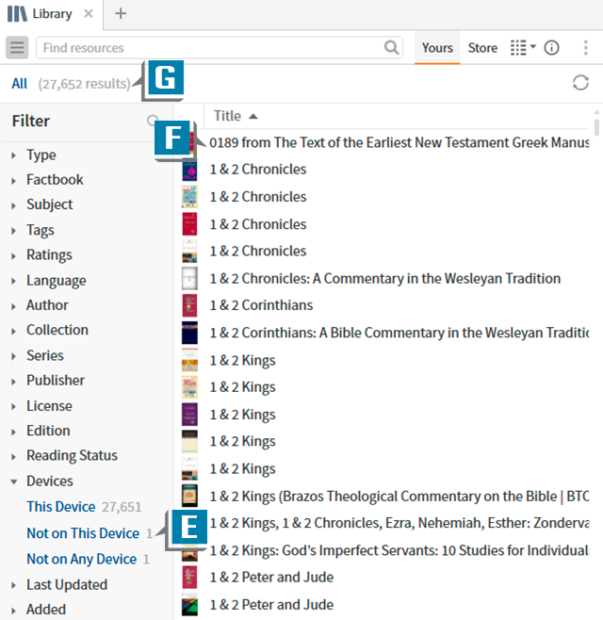Open the vertical three-dot menu
The height and width of the screenshot is (620, 603).
click(583, 48)
